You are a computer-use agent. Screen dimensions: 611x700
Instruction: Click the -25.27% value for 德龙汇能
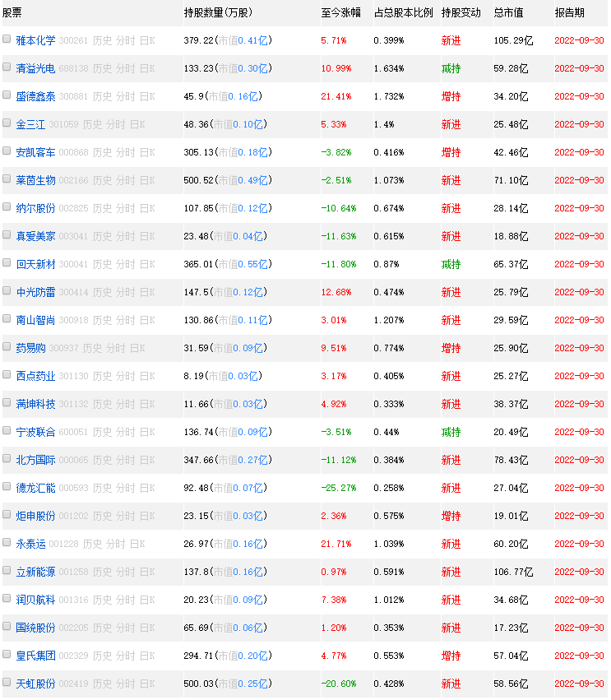coord(339,488)
